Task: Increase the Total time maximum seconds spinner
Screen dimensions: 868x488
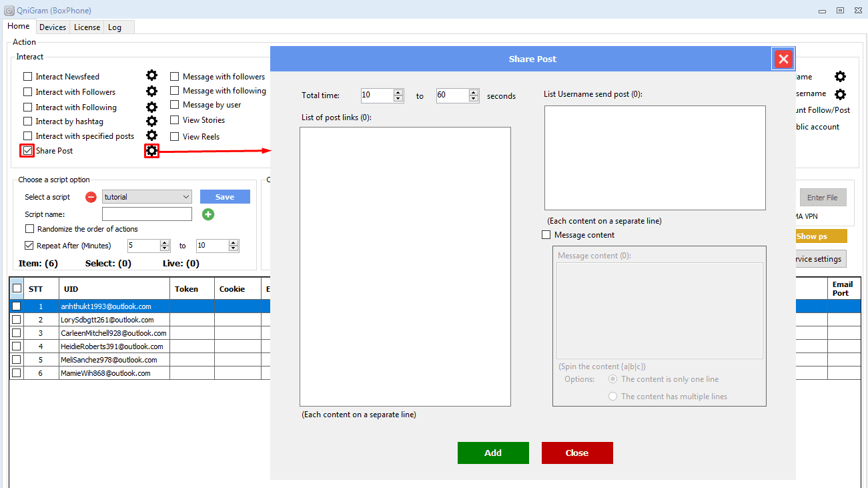Action: [474, 92]
